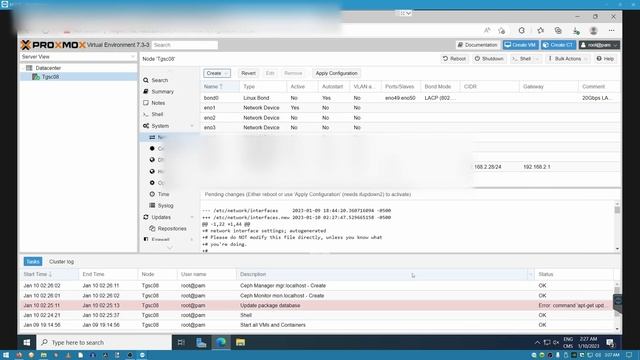Open Task View in remote taskbar

[x=181, y=342]
